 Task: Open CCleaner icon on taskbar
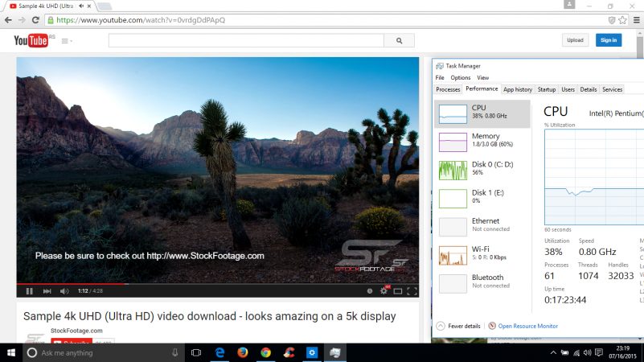(x=289, y=352)
